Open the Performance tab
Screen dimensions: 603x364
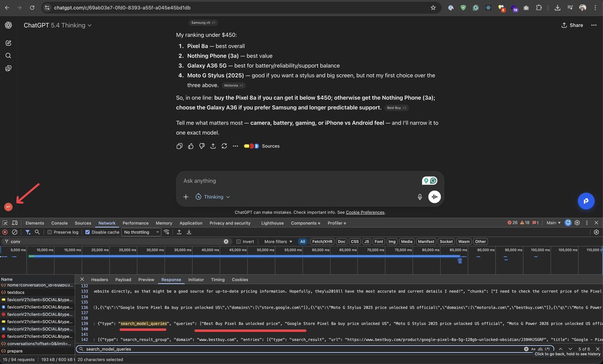pyautogui.click(x=136, y=223)
